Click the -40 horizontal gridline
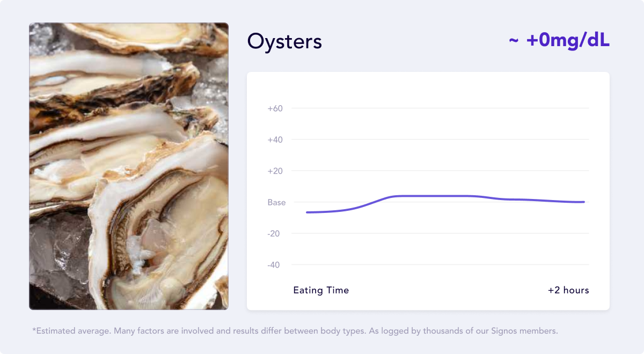The height and width of the screenshot is (354, 644). [440, 265]
